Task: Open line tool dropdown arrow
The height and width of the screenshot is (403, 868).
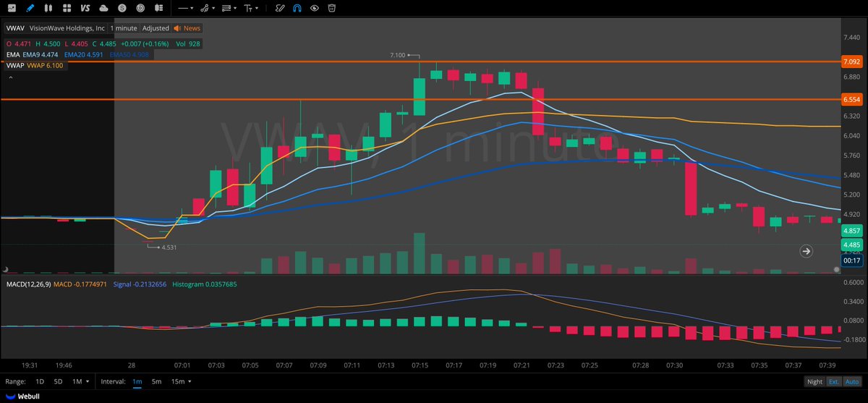Action: click(x=192, y=9)
